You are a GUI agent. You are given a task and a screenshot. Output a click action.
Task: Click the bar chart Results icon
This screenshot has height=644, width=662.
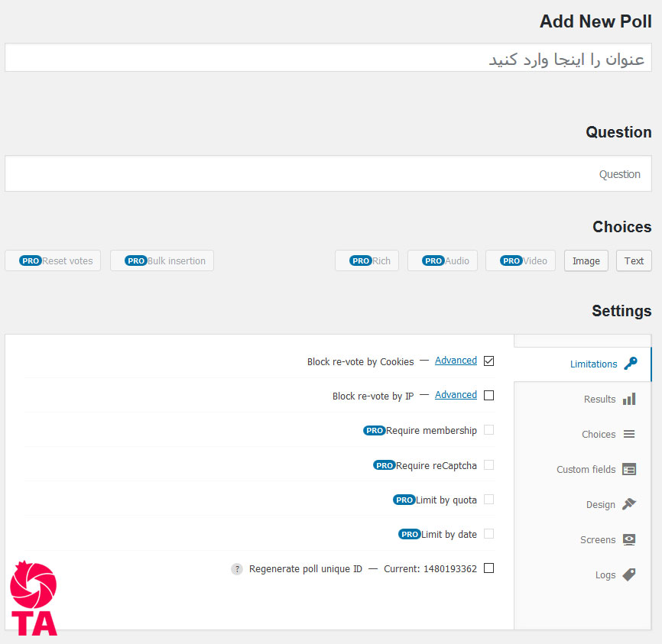point(629,399)
